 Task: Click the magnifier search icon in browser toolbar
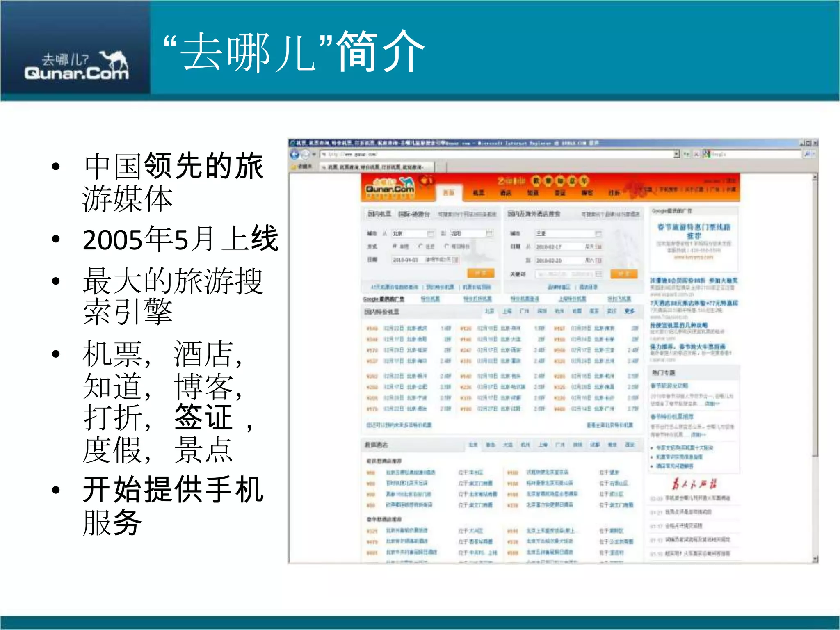[x=807, y=154]
